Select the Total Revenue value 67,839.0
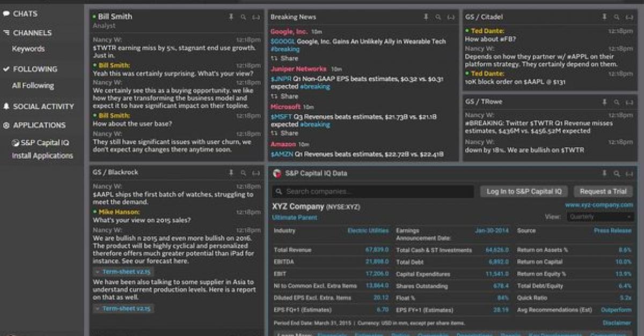The width and height of the screenshot is (644, 336). coord(377,250)
